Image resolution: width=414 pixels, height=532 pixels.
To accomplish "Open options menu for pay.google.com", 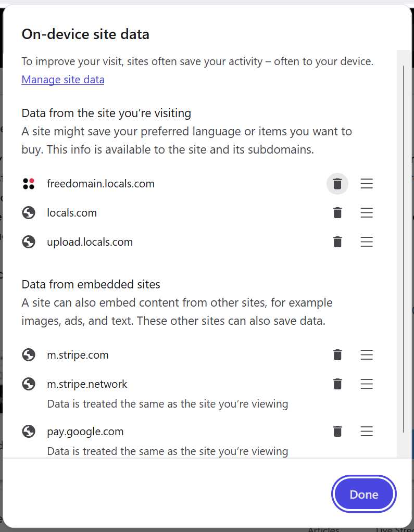I will [x=367, y=432].
